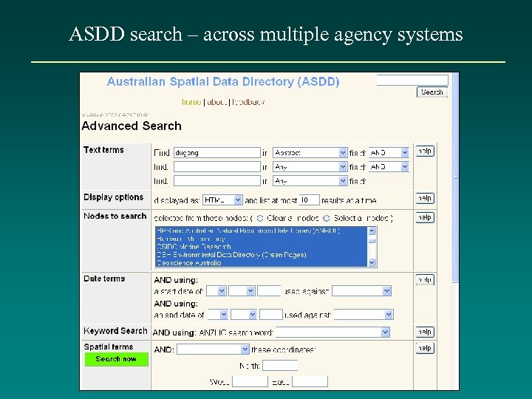Select CSIRO Marine Research node
Image resolution: width=532 pixels, height=399 pixels.
(262, 247)
